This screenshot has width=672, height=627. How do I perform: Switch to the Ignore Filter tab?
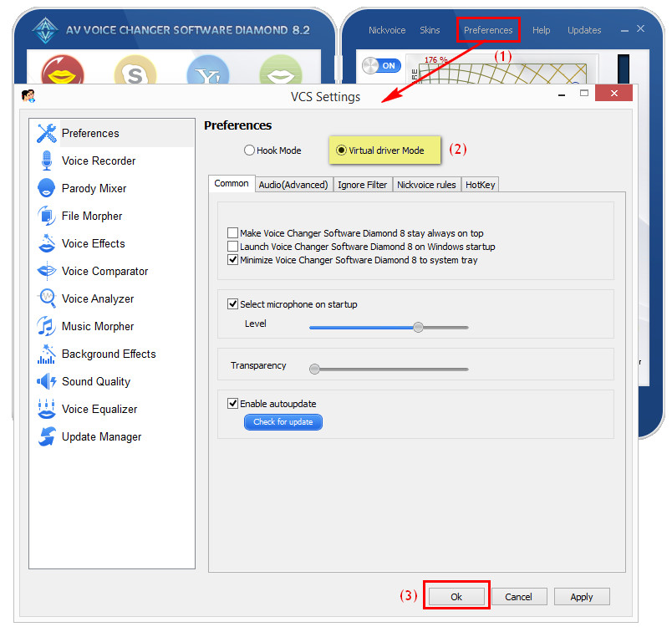(x=362, y=184)
